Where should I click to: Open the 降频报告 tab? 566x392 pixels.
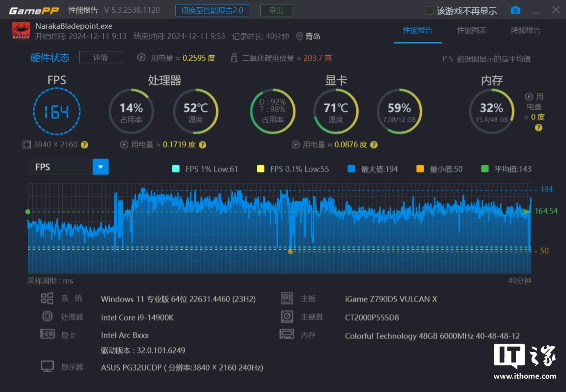525,30
